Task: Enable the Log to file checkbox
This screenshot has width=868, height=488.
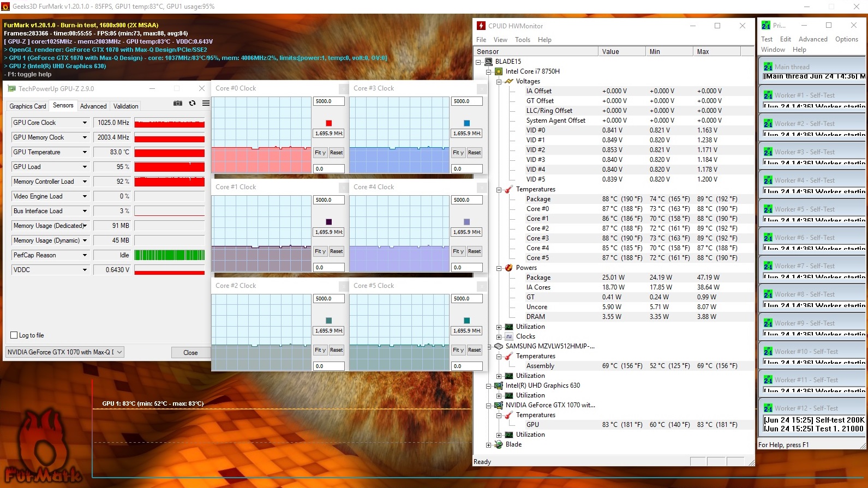Action: (14, 335)
